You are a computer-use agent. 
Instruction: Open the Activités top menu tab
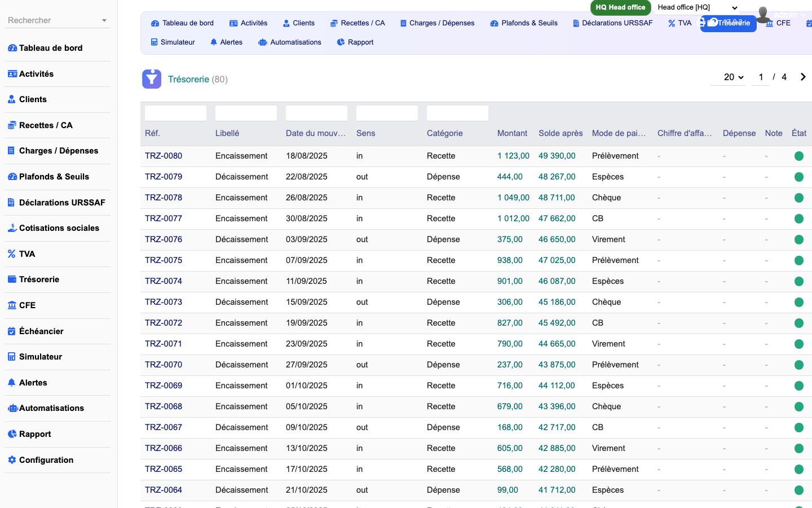click(248, 23)
